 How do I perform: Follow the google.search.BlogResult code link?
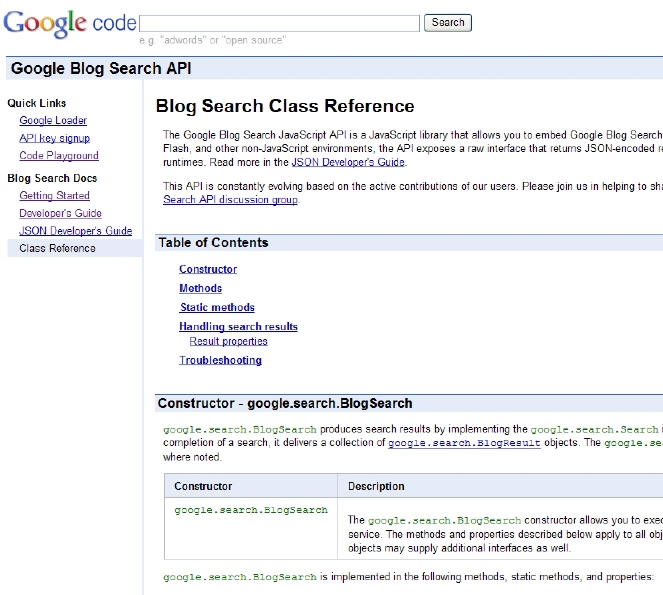pos(464,443)
